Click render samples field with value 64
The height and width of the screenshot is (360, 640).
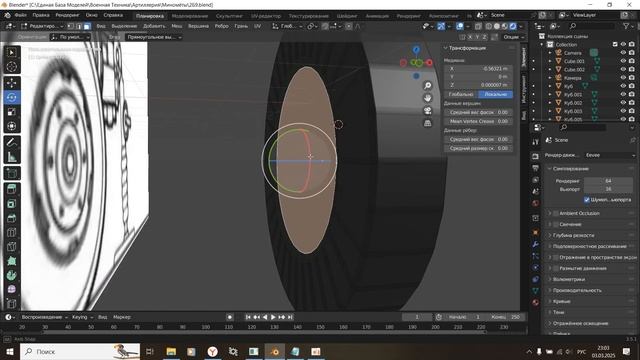click(x=609, y=180)
